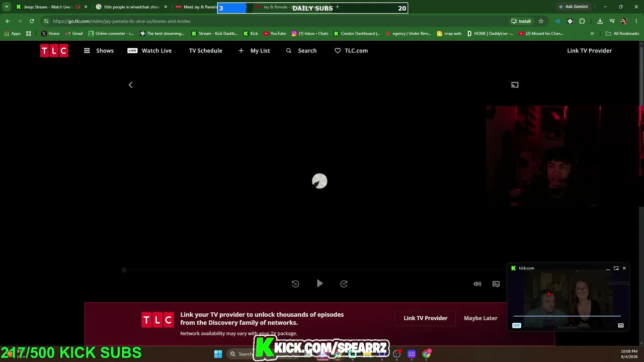644x362 pixels.
Task: Open the All Bookmarks folder
Action: coord(622,34)
